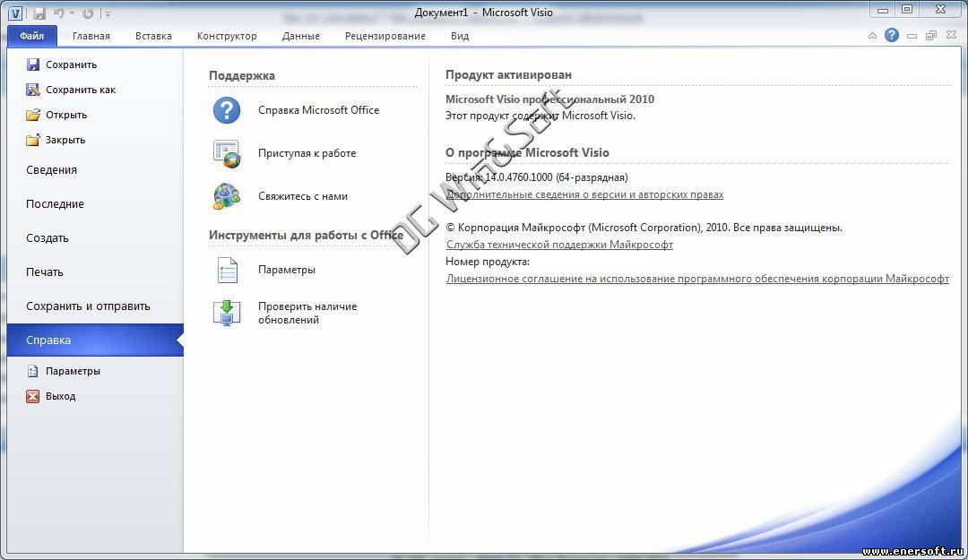Viewport: 968px width, 560px height.
Task: Switch to the Рецензирование tab
Action: coord(385,36)
